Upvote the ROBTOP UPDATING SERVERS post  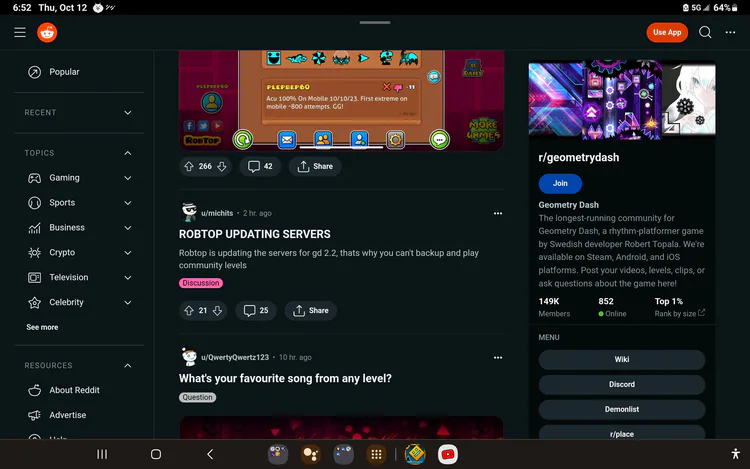tap(189, 311)
